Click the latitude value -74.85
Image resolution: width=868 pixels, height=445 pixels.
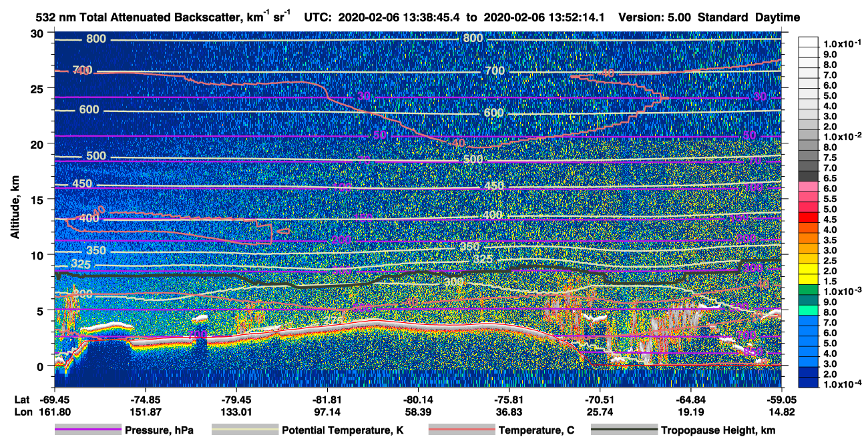click(x=146, y=400)
